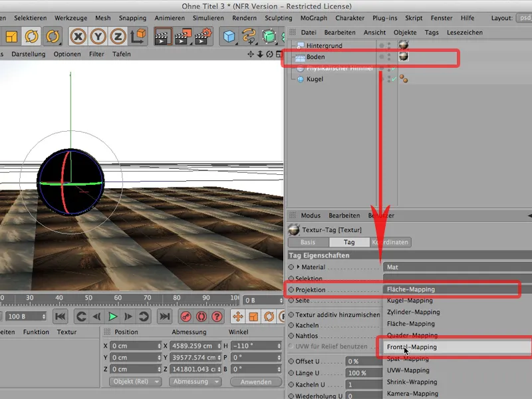Image resolution: width=532 pixels, height=399 pixels.
Task: Render the current active view
Action: (x=162, y=37)
